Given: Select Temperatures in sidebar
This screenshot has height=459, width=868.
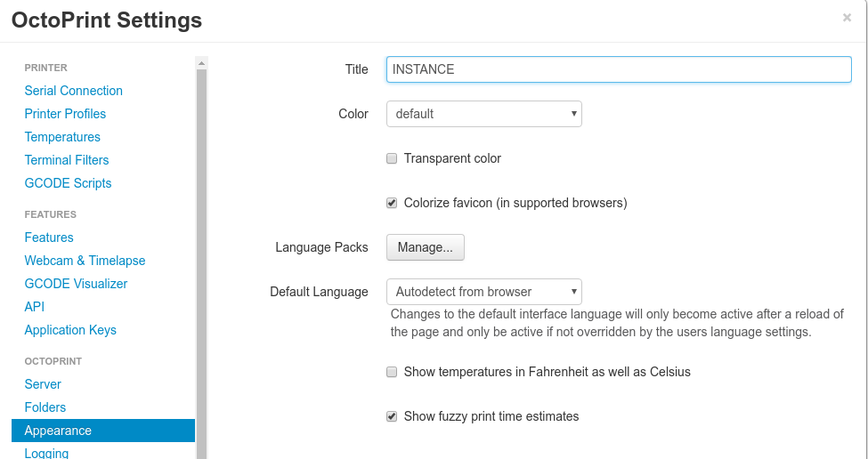Looking at the screenshot, I should point(62,137).
